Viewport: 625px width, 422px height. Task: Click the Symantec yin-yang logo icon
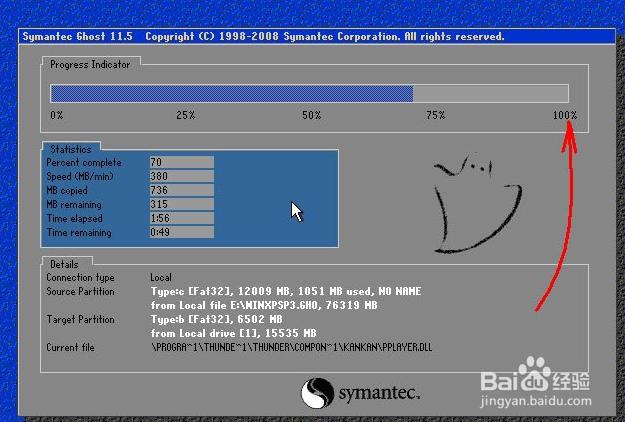[x=317, y=393]
